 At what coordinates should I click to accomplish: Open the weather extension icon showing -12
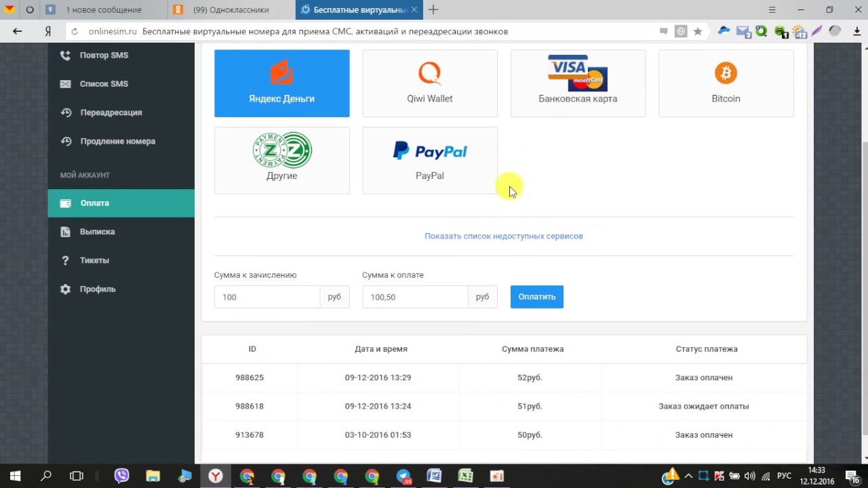click(x=799, y=31)
